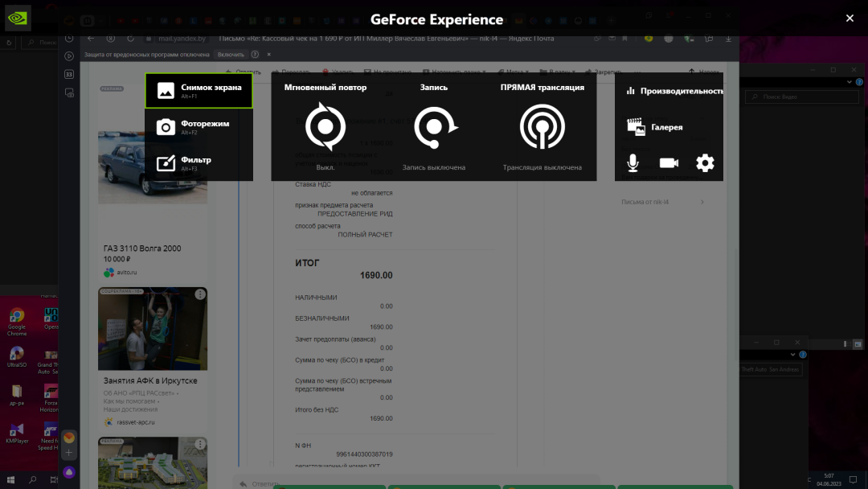Open Windows Start menu
This screenshot has width=868, height=489.
[10, 479]
